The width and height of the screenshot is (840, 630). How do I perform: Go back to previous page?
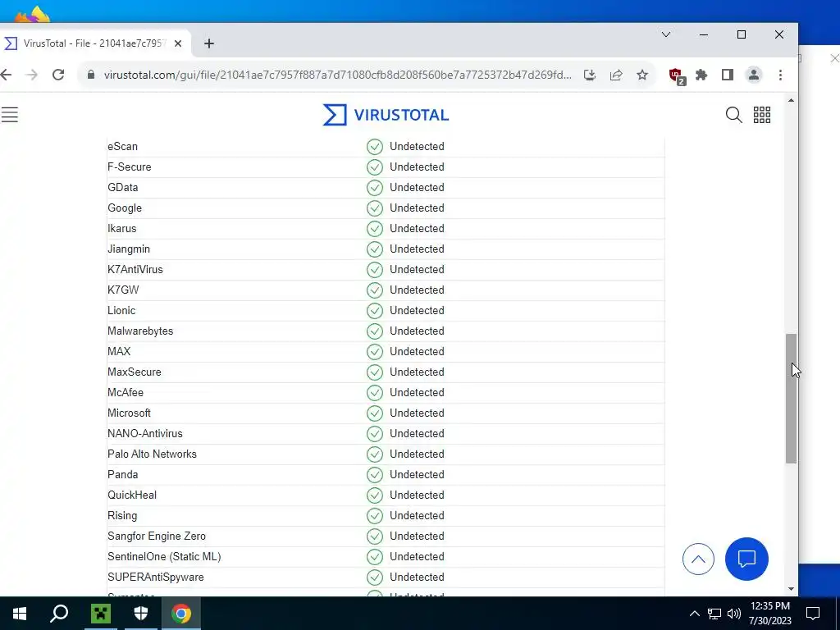(x=6, y=75)
